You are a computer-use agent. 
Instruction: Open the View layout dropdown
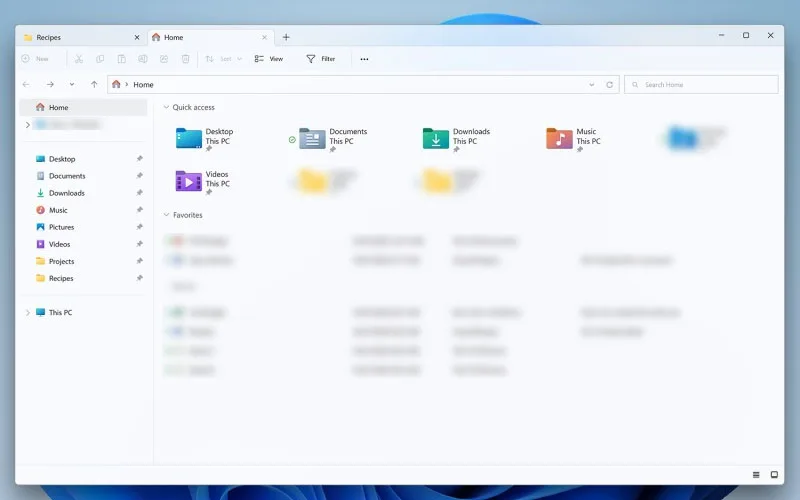click(269, 59)
